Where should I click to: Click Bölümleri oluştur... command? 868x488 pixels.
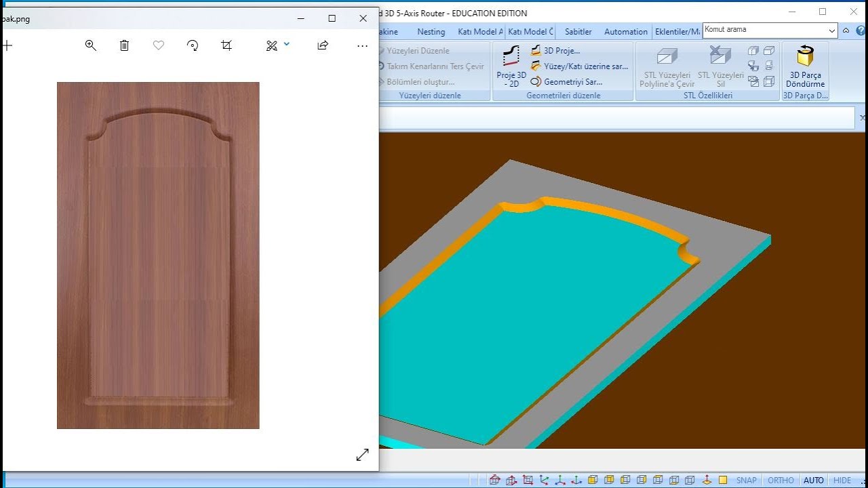pyautogui.click(x=416, y=81)
